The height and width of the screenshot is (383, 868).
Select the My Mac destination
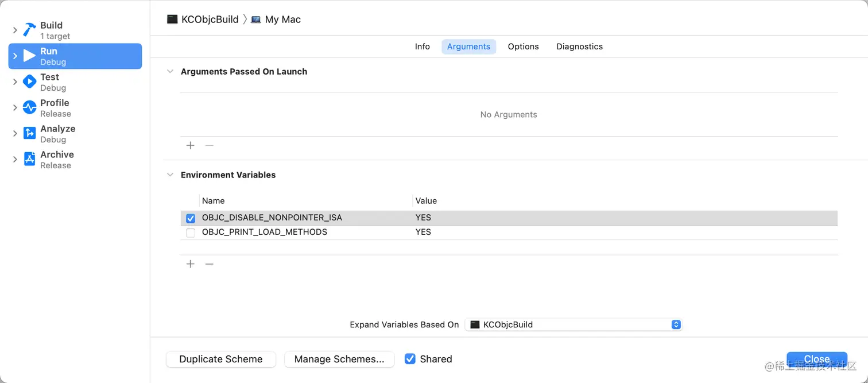276,20
